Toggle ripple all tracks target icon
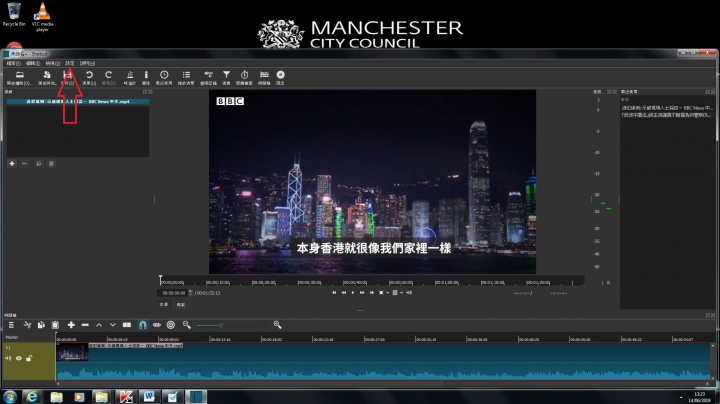This screenshot has width=720, height=404. coord(171,325)
